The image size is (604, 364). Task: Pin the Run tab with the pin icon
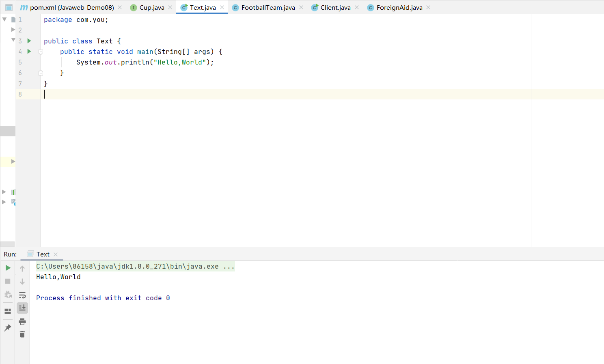click(8, 328)
